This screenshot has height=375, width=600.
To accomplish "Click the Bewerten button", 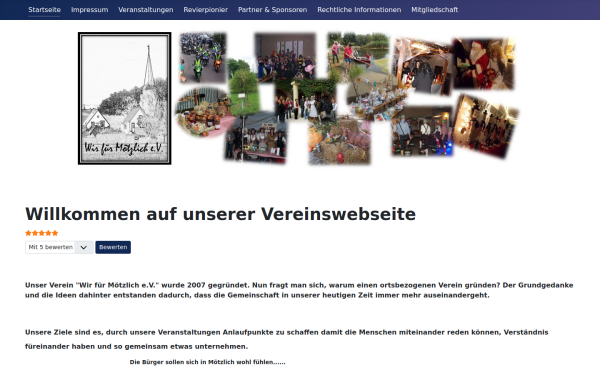I will pyautogui.click(x=113, y=247).
